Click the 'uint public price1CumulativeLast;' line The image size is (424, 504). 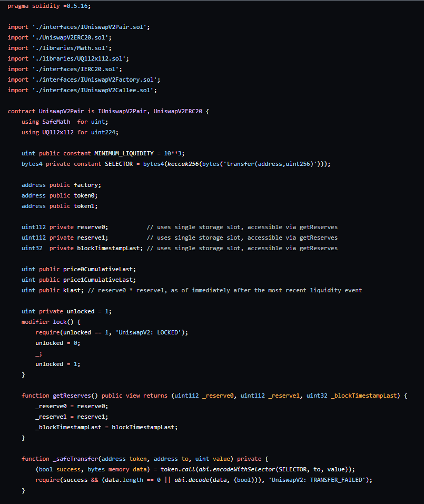coord(79,280)
